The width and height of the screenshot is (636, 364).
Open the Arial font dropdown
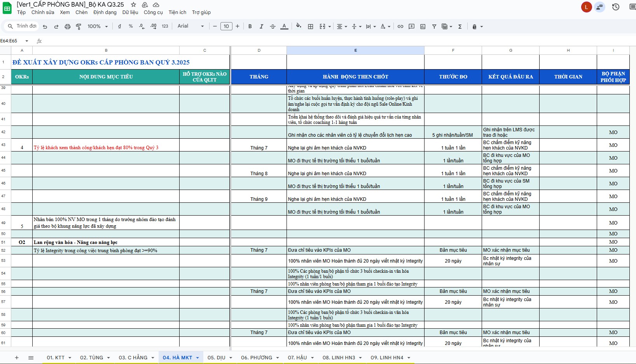pyautogui.click(x=190, y=26)
